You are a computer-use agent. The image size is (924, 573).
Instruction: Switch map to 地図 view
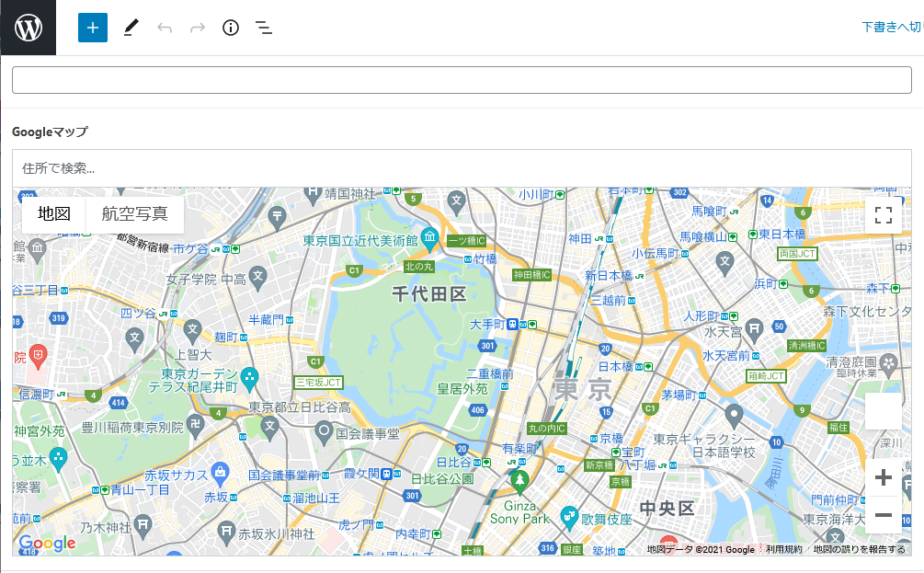point(54,214)
